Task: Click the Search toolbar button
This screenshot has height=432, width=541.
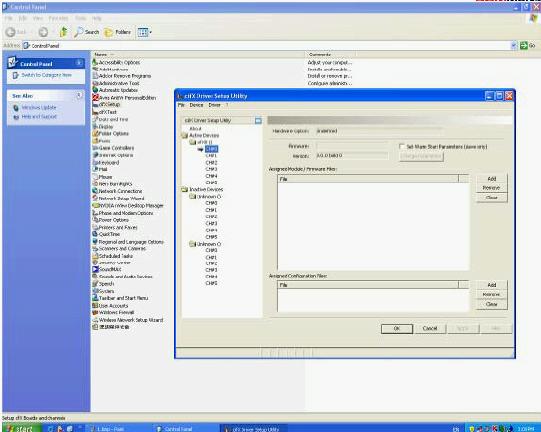Action: coord(87,32)
